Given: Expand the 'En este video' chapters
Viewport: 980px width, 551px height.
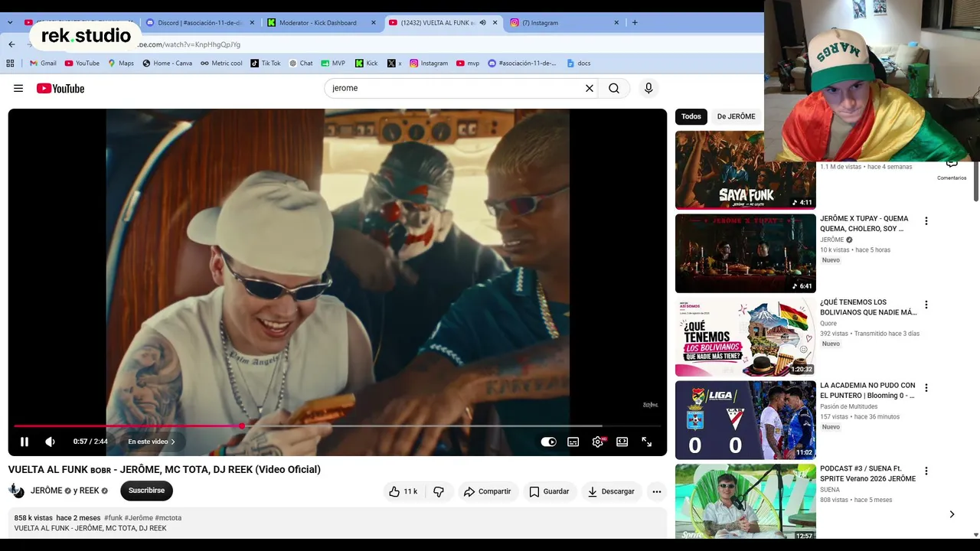Looking at the screenshot, I should pos(152,442).
